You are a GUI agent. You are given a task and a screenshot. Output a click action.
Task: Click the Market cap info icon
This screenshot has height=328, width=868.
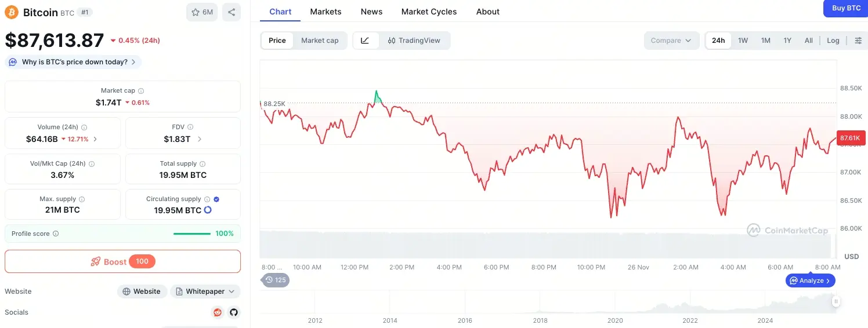click(141, 91)
